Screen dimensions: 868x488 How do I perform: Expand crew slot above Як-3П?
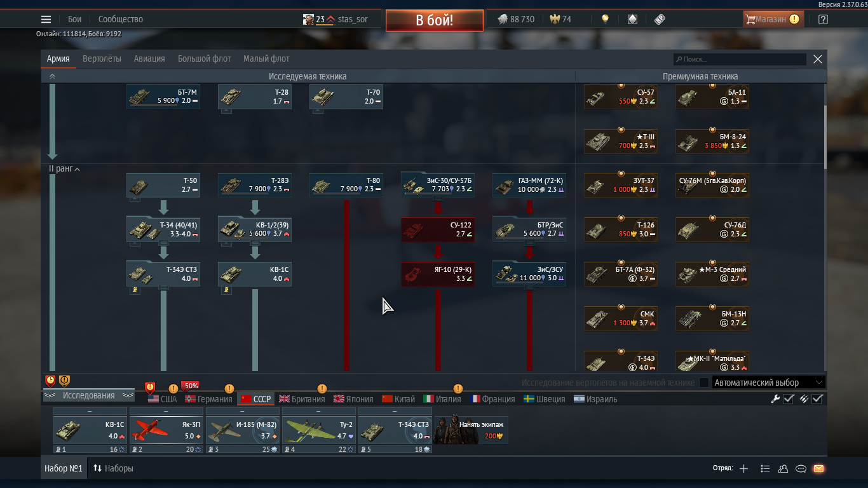pos(166,412)
